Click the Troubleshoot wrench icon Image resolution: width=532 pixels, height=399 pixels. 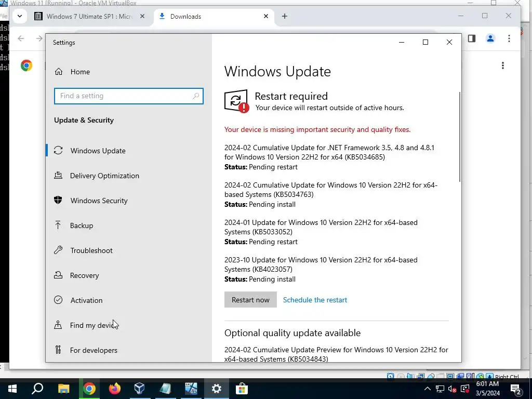coord(58,250)
